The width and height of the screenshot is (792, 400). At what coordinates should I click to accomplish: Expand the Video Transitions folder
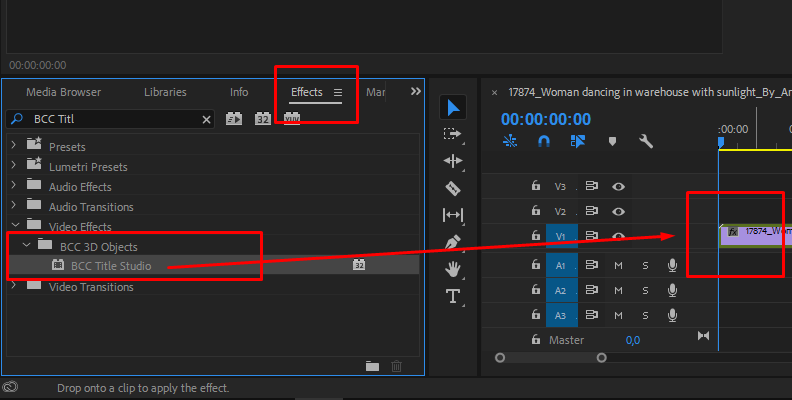[x=13, y=287]
